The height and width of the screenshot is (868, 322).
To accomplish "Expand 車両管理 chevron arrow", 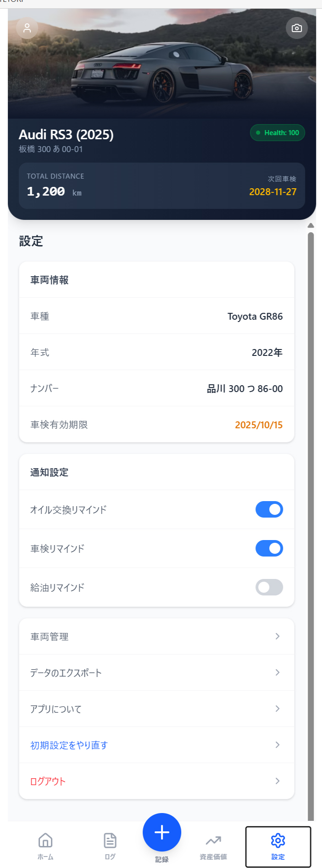I will click(278, 636).
